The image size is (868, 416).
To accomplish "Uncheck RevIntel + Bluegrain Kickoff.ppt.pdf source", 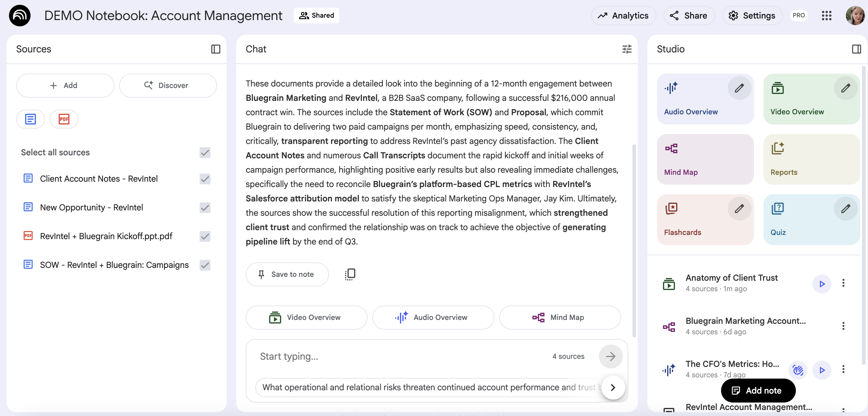I will [205, 236].
